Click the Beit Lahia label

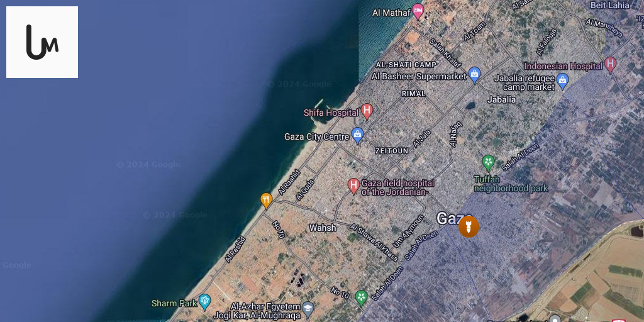(x=609, y=5)
